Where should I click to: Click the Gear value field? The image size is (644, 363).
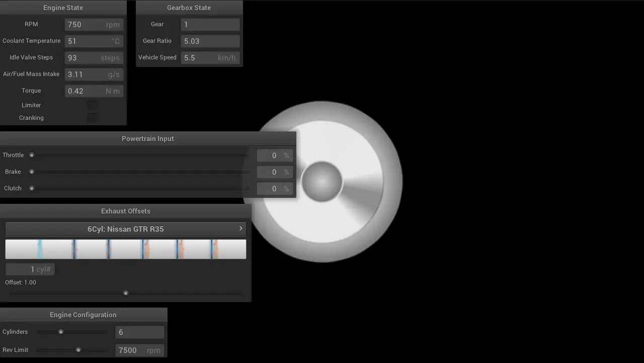(210, 24)
